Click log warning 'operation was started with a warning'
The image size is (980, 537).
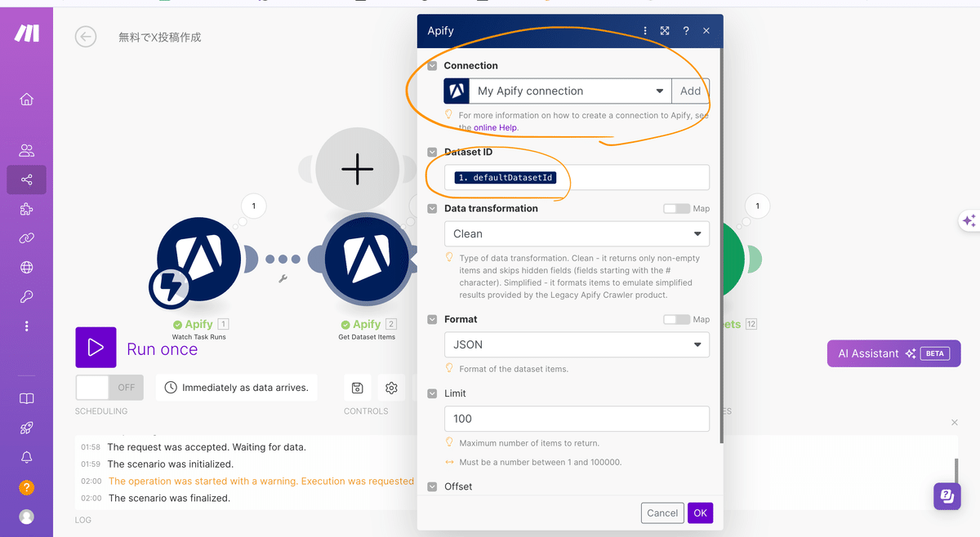click(x=261, y=482)
